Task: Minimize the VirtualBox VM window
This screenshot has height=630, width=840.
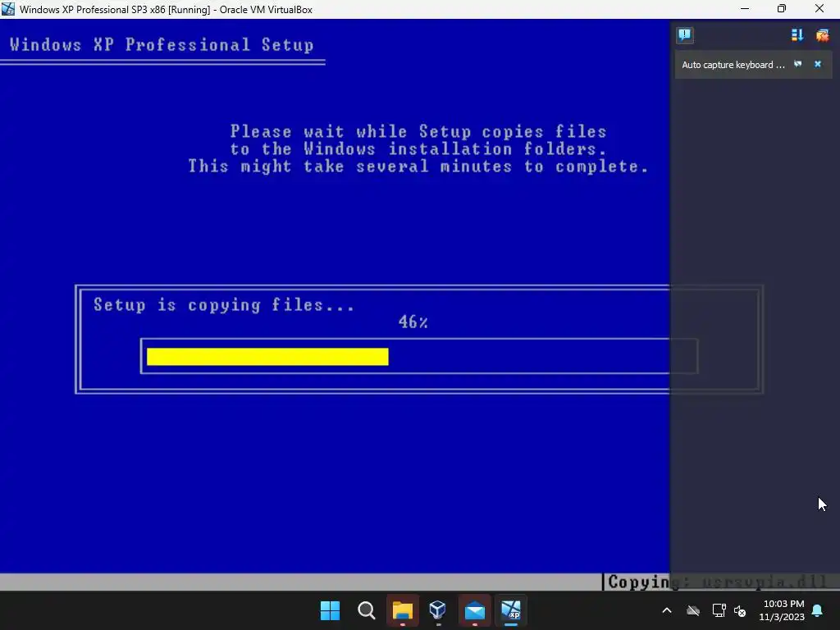Action: point(745,9)
